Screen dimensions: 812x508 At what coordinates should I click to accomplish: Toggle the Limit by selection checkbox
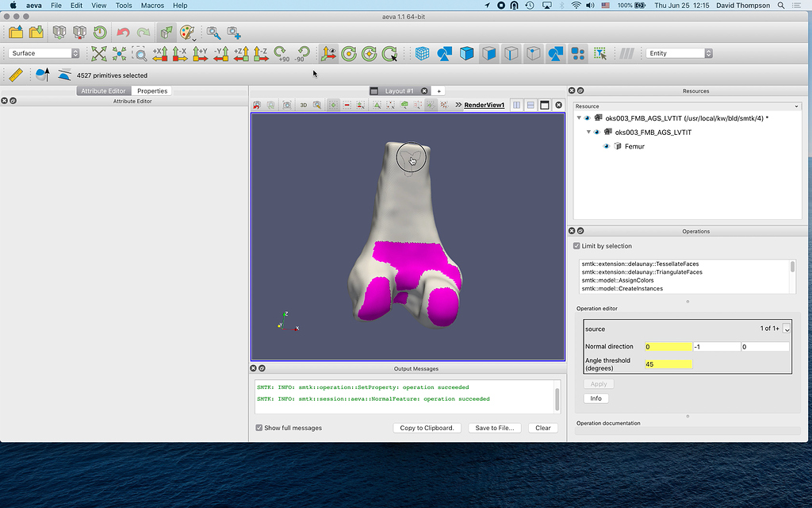coord(576,246)
